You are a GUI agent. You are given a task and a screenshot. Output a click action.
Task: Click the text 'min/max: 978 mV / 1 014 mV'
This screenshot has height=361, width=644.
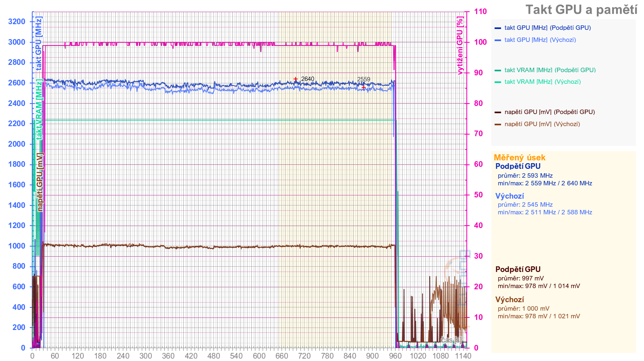539,286
